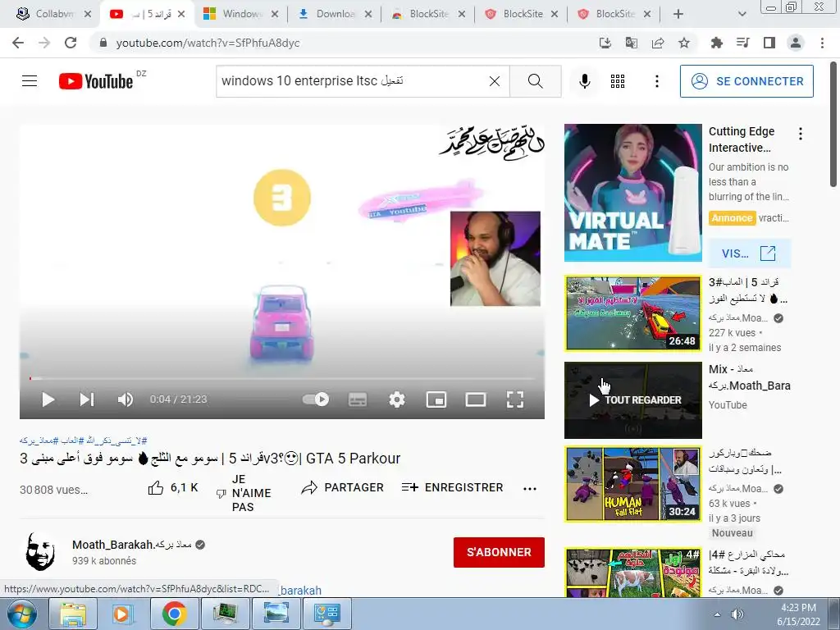Open the Virtual Mate ad thumbnail
The image size is (840, 630).
pos(632,193)
